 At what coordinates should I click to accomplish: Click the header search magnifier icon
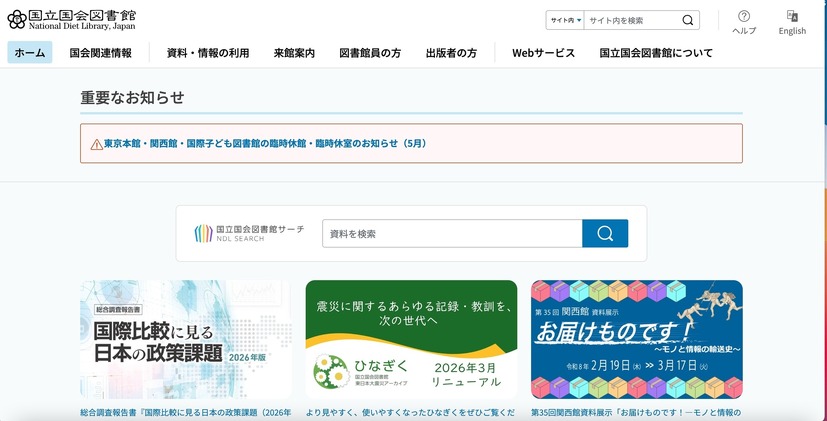[x=687, y=20]
